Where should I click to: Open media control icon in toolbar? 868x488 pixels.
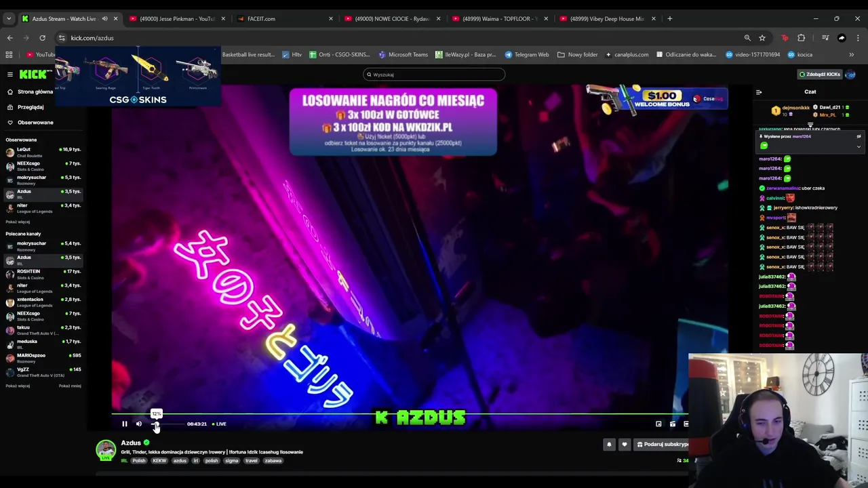click(825, 38)
